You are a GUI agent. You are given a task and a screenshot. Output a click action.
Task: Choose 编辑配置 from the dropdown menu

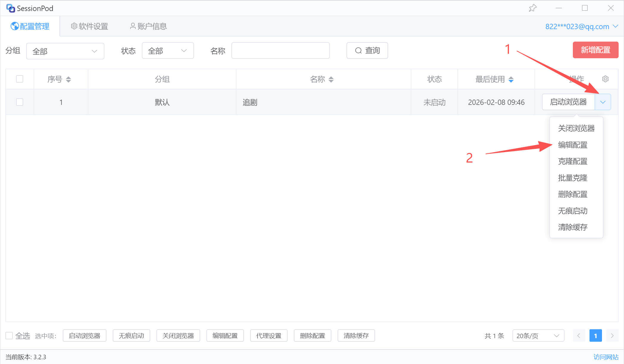coord(573,145)
